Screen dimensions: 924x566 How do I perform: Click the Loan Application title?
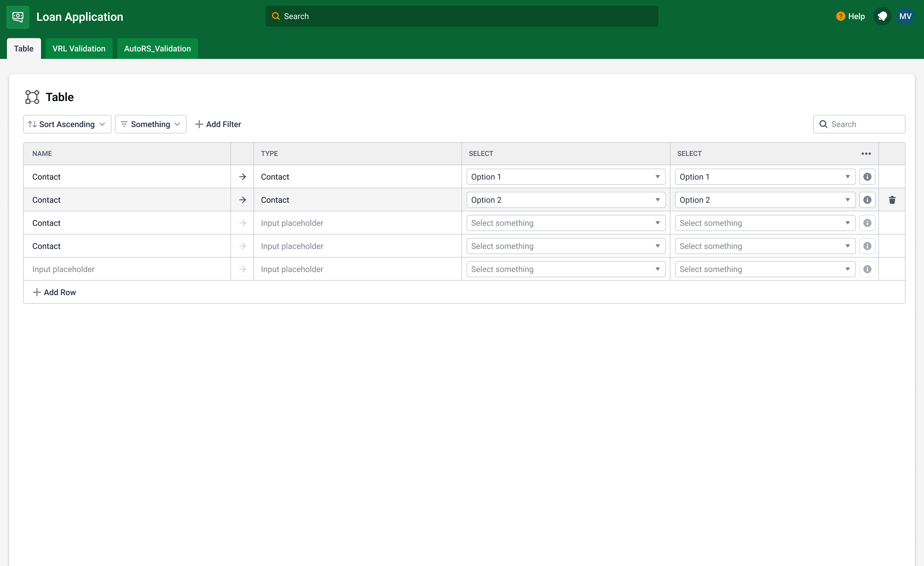pyautogui.click(x=79, y=17)
